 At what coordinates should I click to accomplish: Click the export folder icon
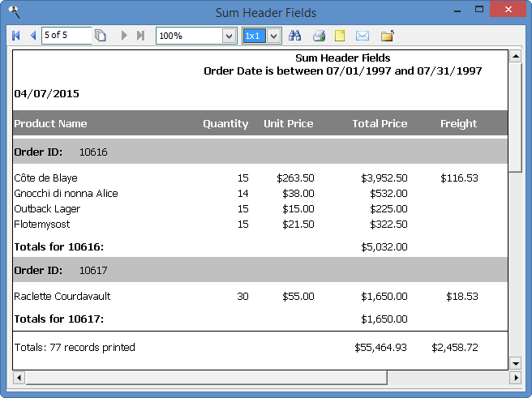(x=387, y=36)
